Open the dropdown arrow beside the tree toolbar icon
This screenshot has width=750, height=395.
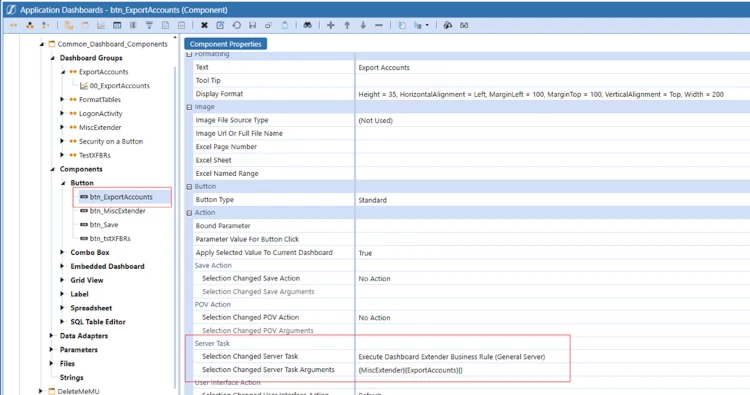(x=427, y=25)
